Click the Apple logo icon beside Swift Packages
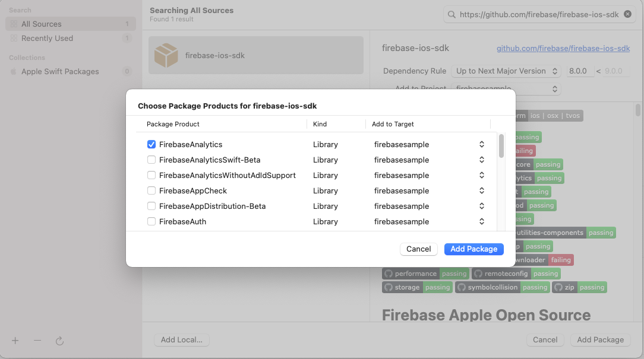Viewport: 644px width, 359px height. [13, 71]
